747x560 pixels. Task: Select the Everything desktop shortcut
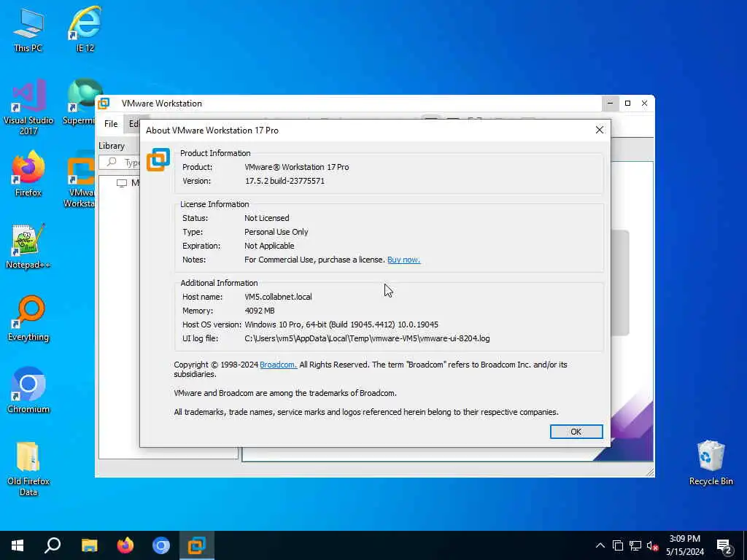pyautogui.click(x=28, y=319)
